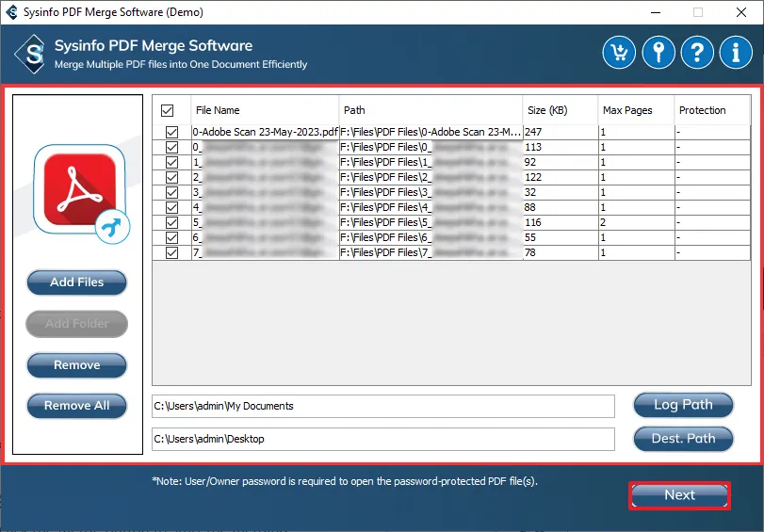Viewport: 764px width, 532px height.
Task: Click the Protection column header
Action: pos(714,110)
